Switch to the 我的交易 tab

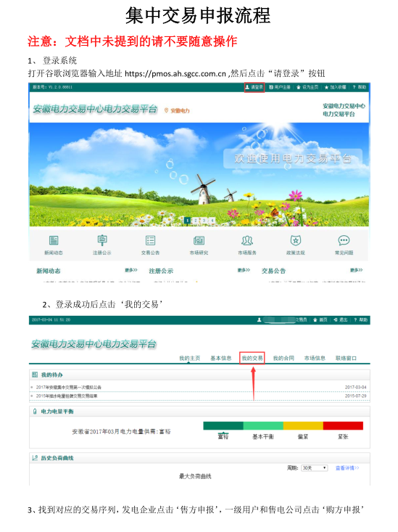(252, 359)
